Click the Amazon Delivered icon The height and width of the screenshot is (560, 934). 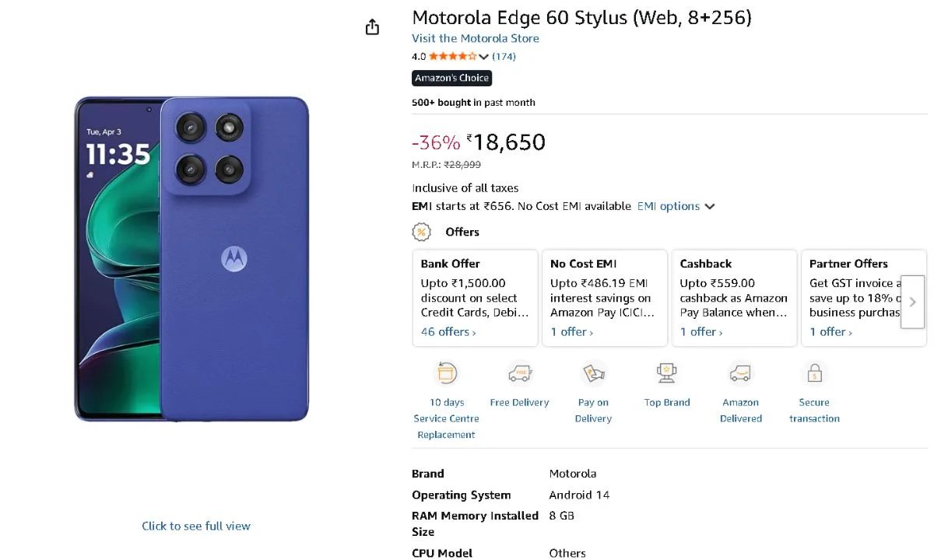click(x=740, y=373)
